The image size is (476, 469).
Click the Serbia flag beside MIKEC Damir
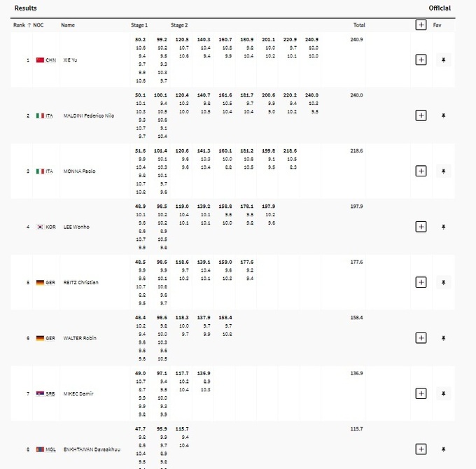pos(40,393)
